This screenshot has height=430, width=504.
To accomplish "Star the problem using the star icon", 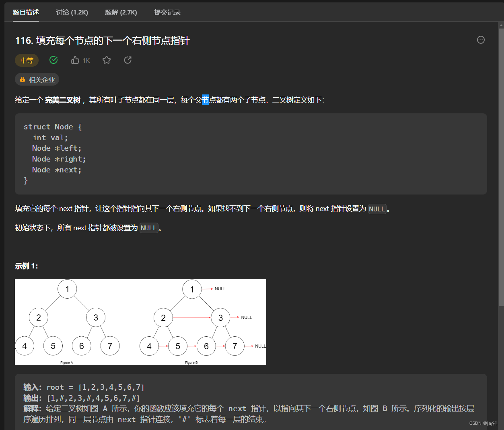I will click(106, 59).
